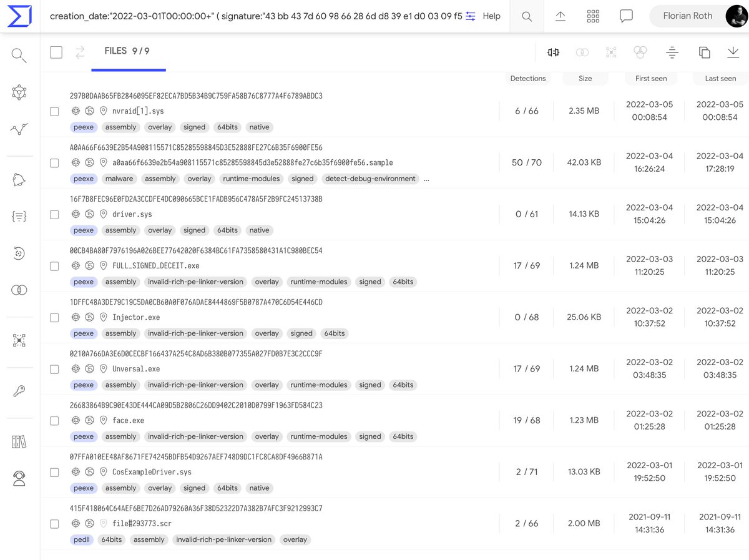Click the VirusTotal sigma logo
749x560 pixels.
tap(20, 16)
